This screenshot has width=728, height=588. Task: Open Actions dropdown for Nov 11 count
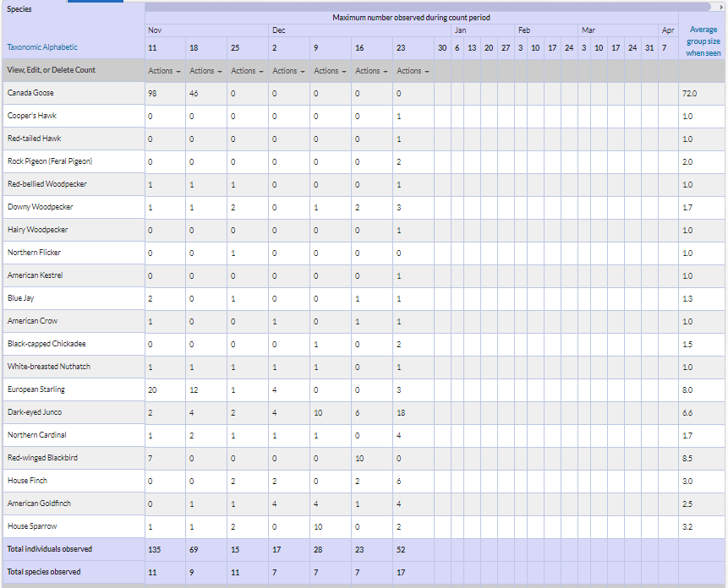point(164,71)
